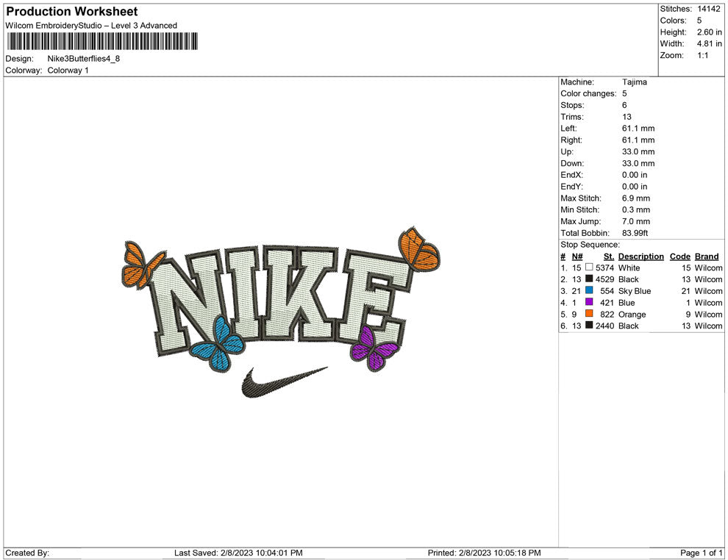
Task: Click the Machine value Tajima
Action: click(x=634, y=82)
